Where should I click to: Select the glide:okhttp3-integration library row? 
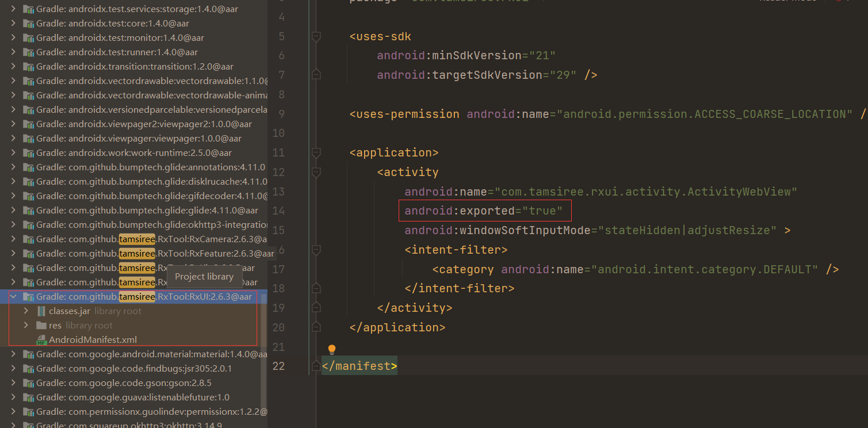point(134,225)
